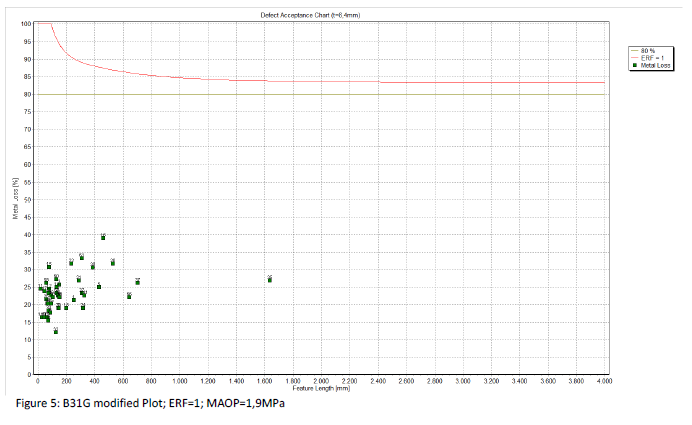Click the 2.000 tick on the x-axis
The image size is (692, 425).
321,382
